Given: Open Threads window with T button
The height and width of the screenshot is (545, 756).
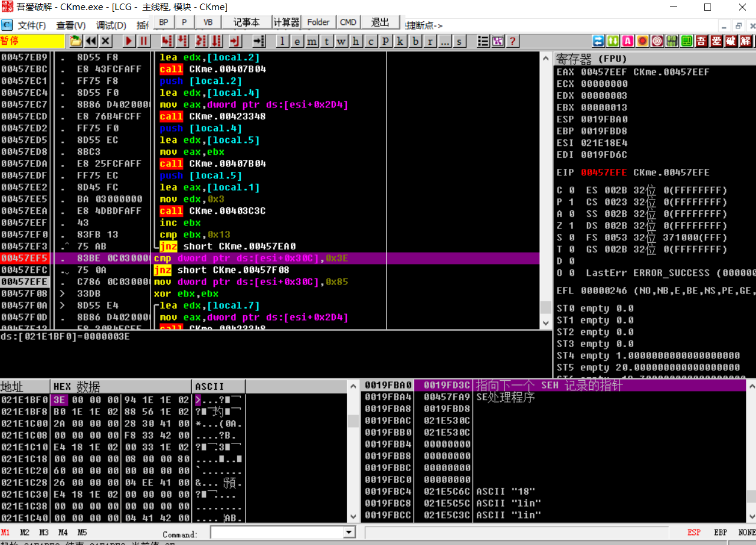Looking at the screenshot, I should pyautogui.click(x=326, y=41).
